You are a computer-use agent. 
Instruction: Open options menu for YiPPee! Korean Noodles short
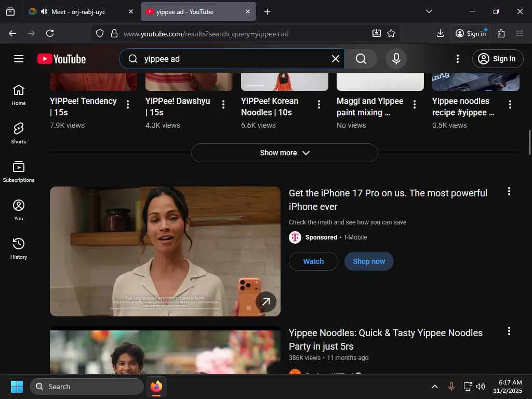tap(319, 104)
